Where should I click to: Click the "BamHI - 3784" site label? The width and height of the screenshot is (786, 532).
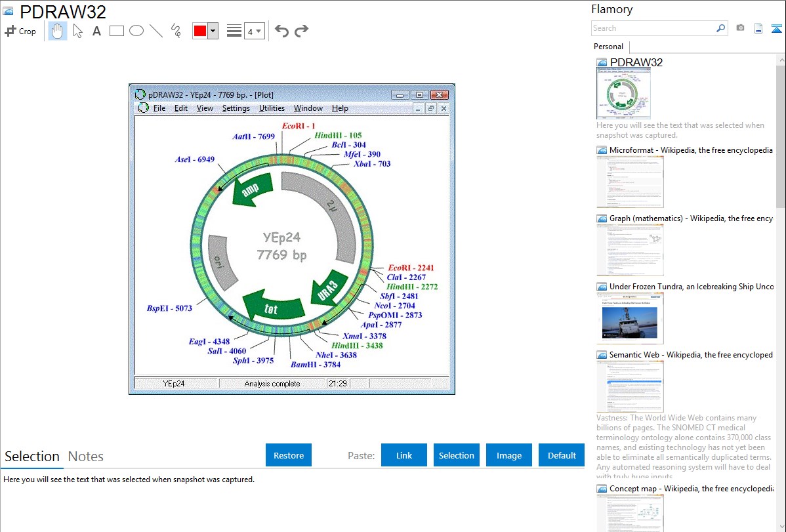(316, 365)
